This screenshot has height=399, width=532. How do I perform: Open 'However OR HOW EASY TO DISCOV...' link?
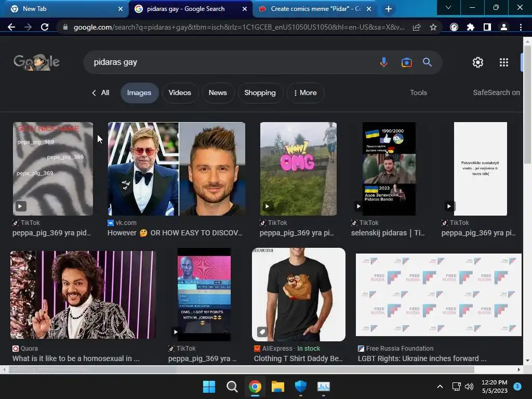pyautogui.click(x=175, y=233)
